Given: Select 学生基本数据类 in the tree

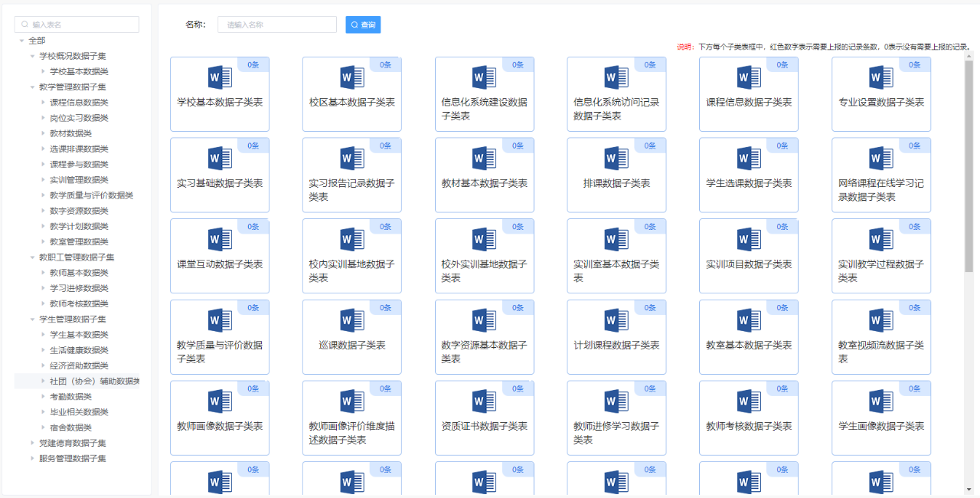Looking at the screenshot, I should coord(79,335).
